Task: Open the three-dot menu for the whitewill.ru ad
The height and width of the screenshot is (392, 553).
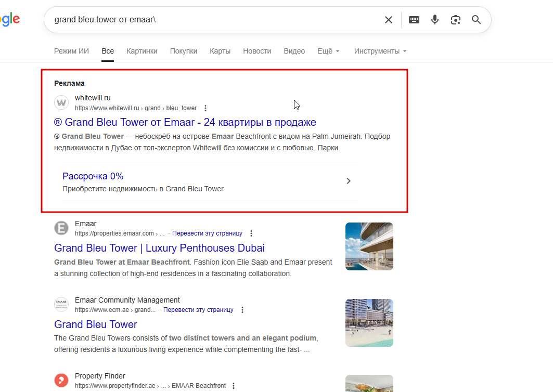Action: pyautogui.click(x=205, y=108)
